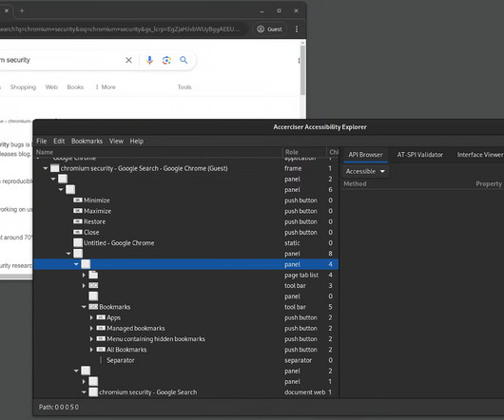Open the More search filters menu
Viewport: 504px width, 420px height.
tap(106, 87)
